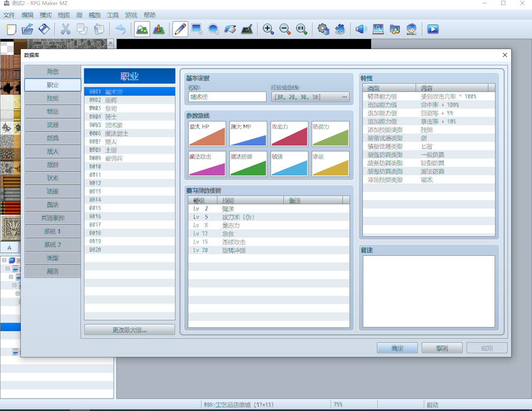
Task: Select the Pencil drawing tool
Action: pyautogui.click(x=180, y=29)
